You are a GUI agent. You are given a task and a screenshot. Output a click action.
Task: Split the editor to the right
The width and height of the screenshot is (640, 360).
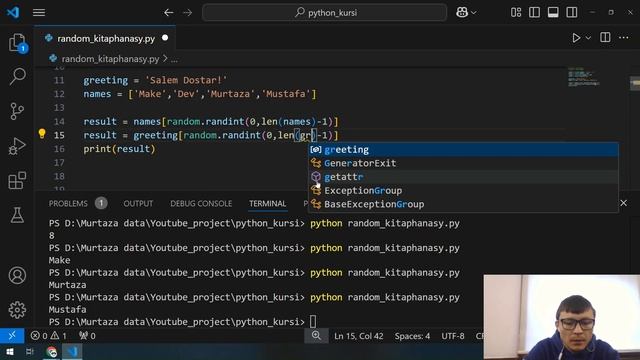pos(605,38)
